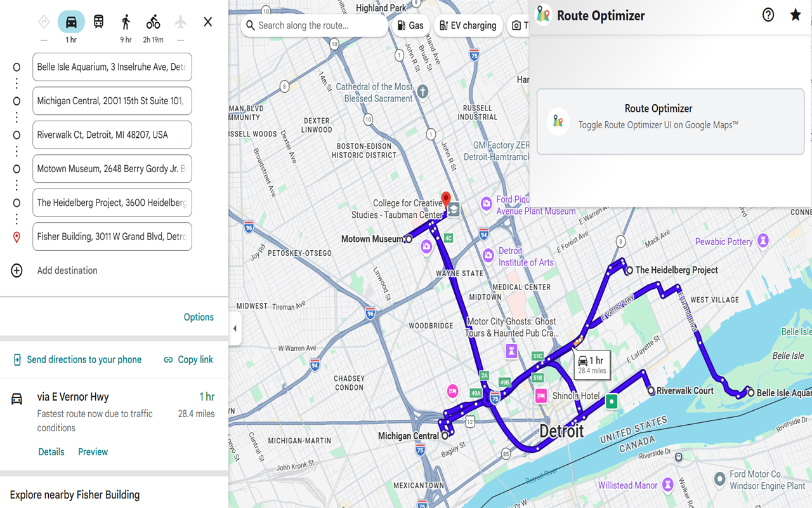Edit the Belle Isle Aquarium stop field
Image resolution: width=812 pixels, height=508 pixels.
(x=112, y=67)
